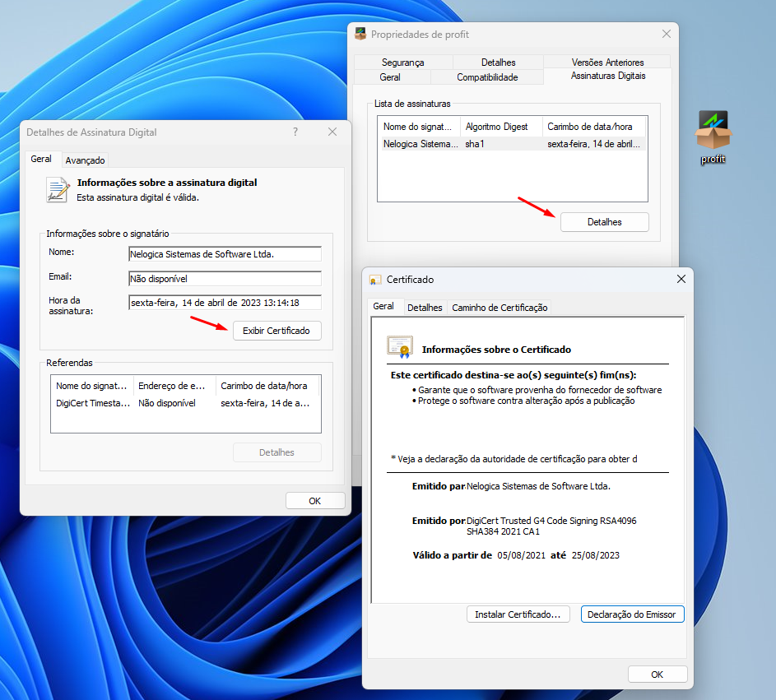This screenshot has width=776, height=700.
Task: Confirm OK in Certificado window
Action: [x=658, y=675]
